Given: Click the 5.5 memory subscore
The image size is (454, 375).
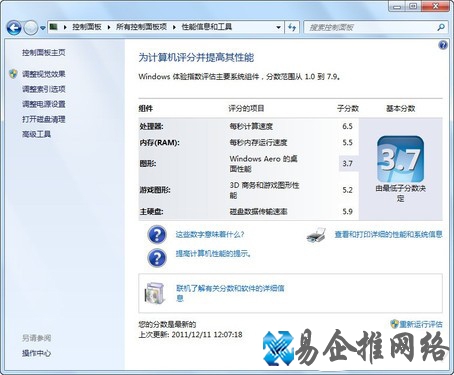Looking at the screenshot, I should (347, 143).
